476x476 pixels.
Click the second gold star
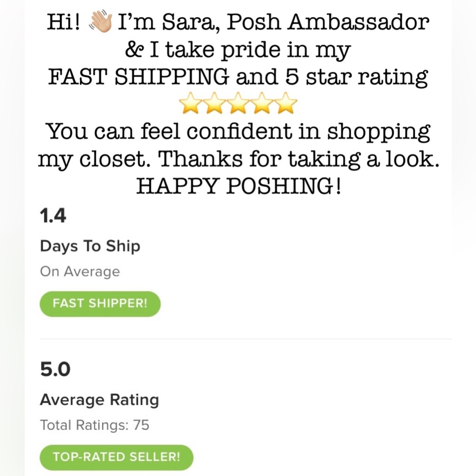coord(214,103)
